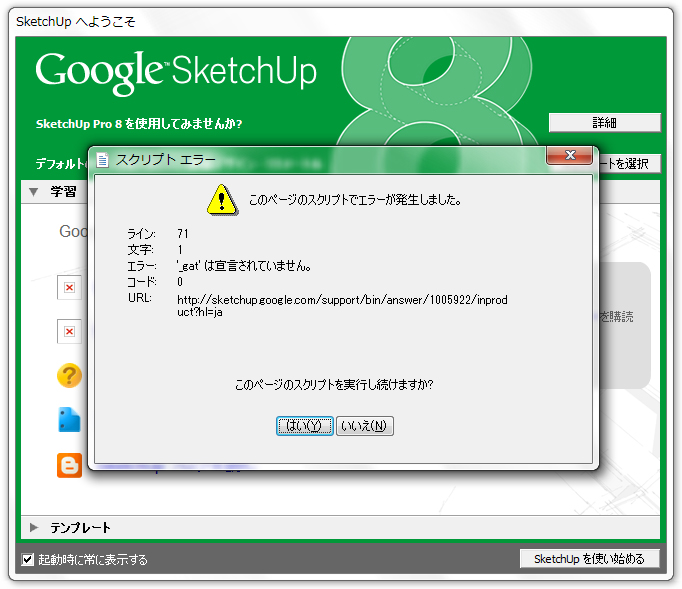
Task: Click the template 選択 button
Action: (628, 163)
